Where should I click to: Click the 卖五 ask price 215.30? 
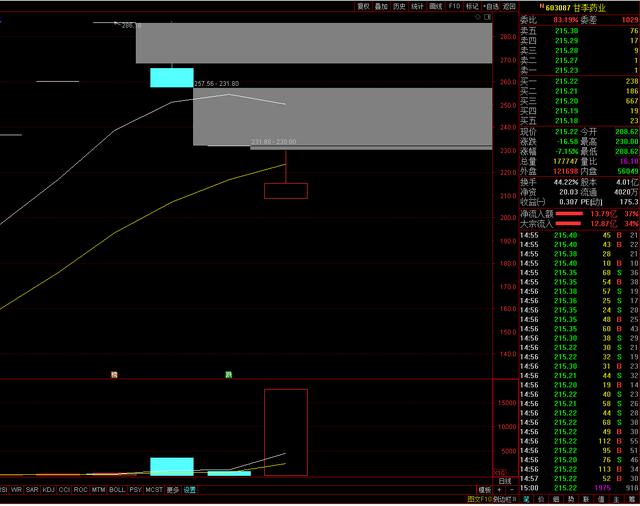(x=567, y=31)
